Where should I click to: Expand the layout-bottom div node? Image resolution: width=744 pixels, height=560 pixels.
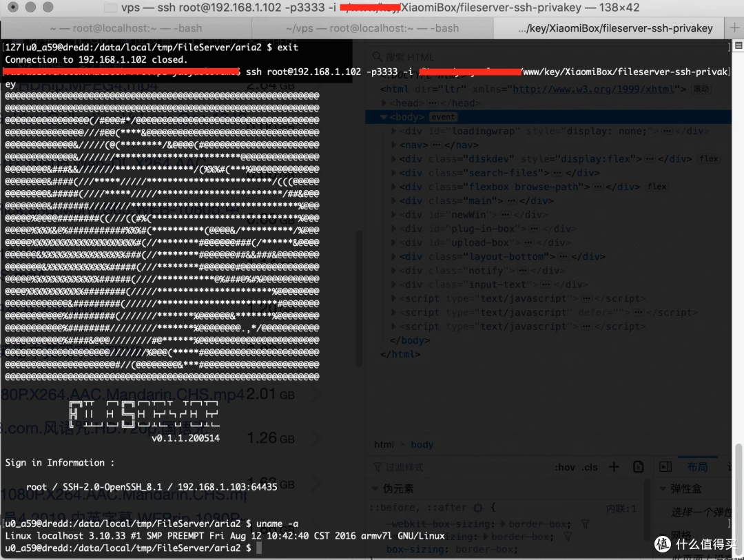click(x=393, y=257)
